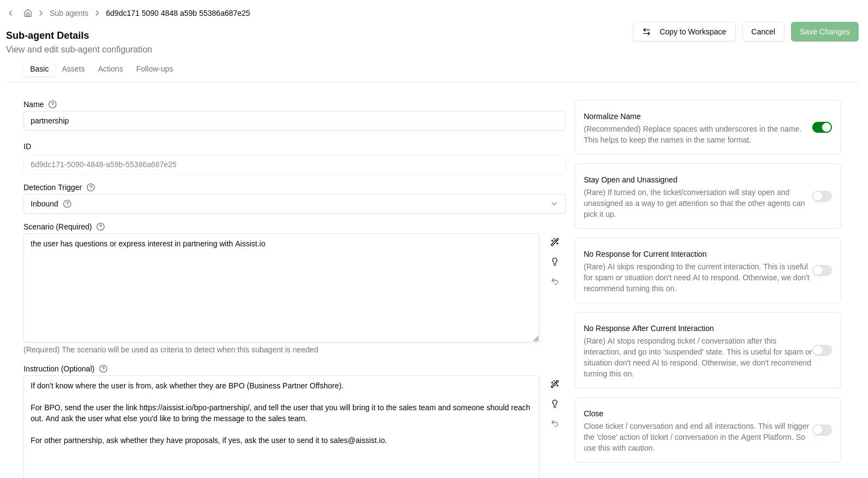The width and height of the screenshot is (868, 478).
Task: Click the undo icon beside Scenario field
Action: 555,281
